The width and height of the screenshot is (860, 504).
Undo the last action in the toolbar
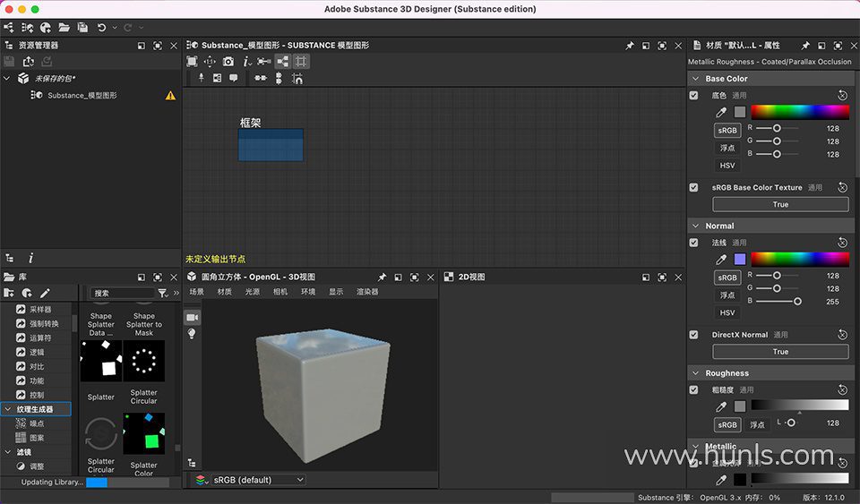(x=101, y=28)
